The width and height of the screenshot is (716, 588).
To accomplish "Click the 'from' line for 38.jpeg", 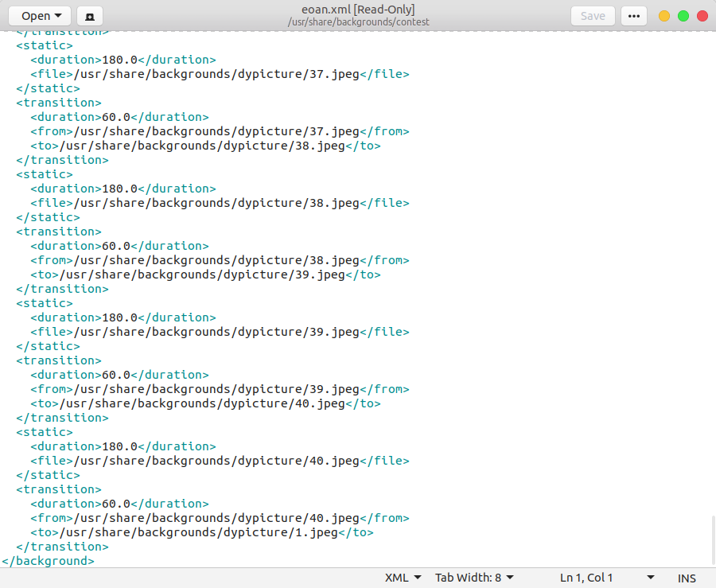I will pyautogui.click(x=220, y=260).
